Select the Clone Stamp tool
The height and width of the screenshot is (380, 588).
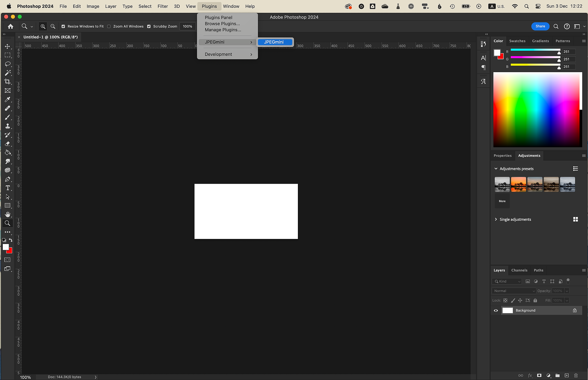pos(7,126)
